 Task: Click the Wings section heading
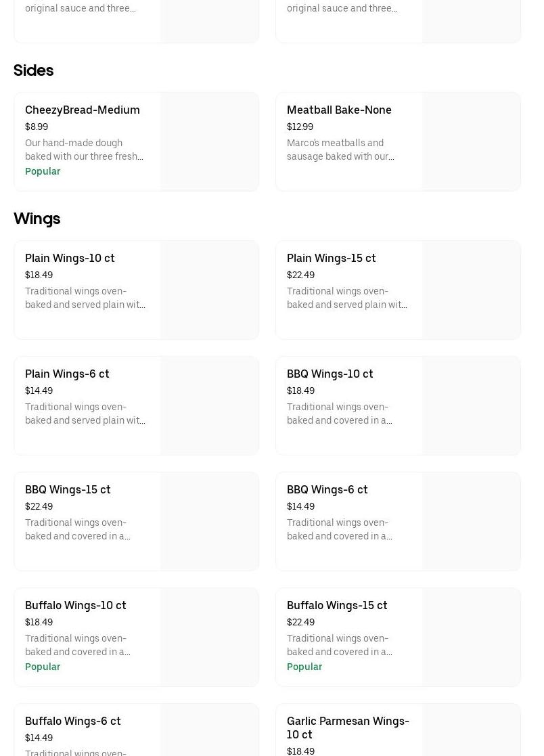coord(37,219)
